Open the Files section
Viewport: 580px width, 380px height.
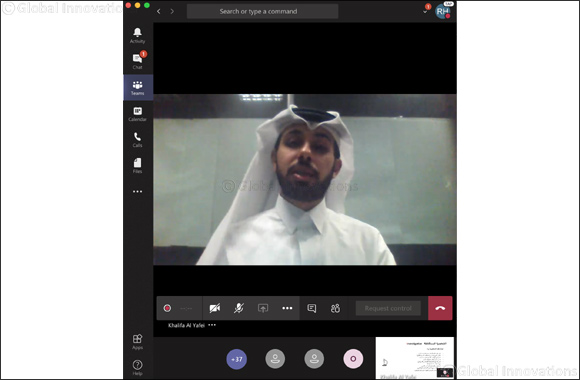(x=138, y=165)
